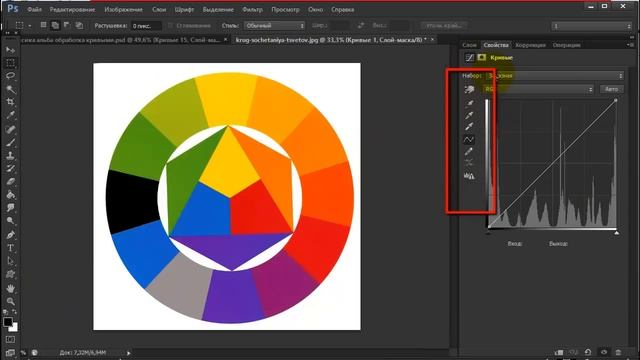Open the Изображение menu

coord(123,9)
